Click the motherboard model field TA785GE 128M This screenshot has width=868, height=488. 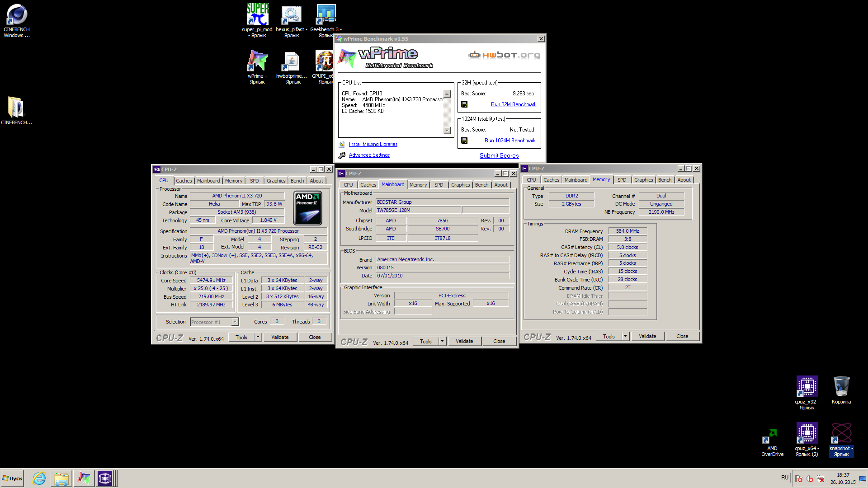[x=418, y=210]
